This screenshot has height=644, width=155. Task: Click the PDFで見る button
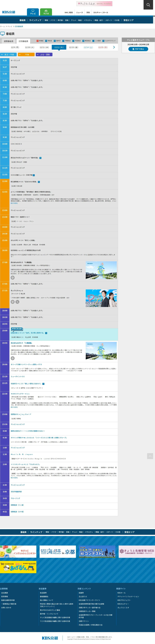138,49
